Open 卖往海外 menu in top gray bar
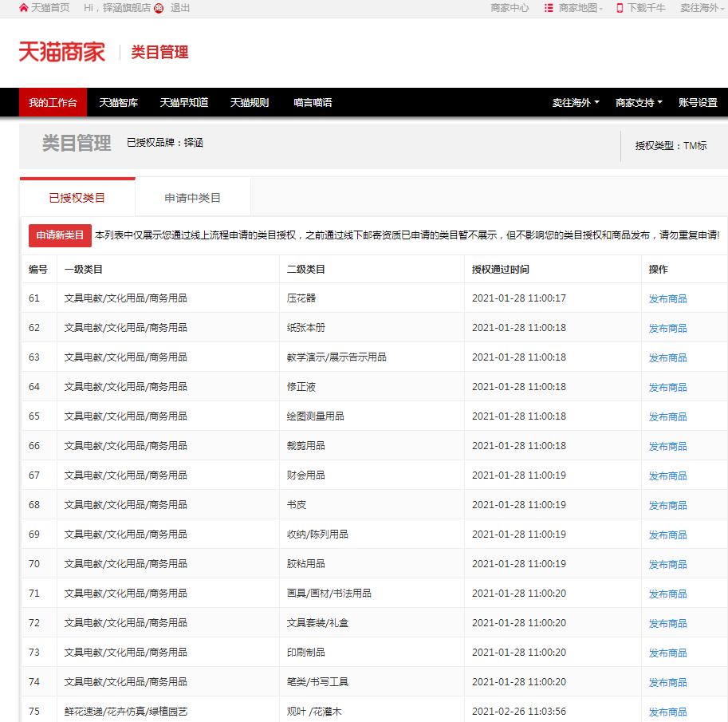728x722 pixels. click(702, 8)
